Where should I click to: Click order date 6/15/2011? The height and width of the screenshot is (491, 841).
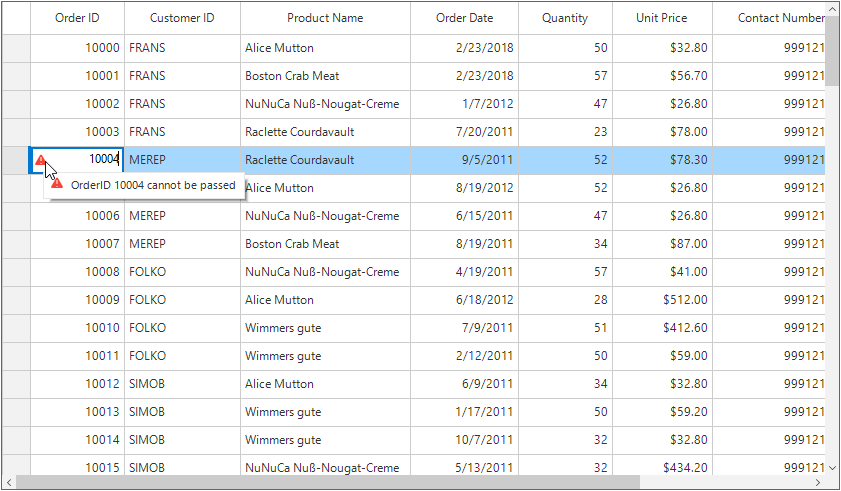(484, 216)
